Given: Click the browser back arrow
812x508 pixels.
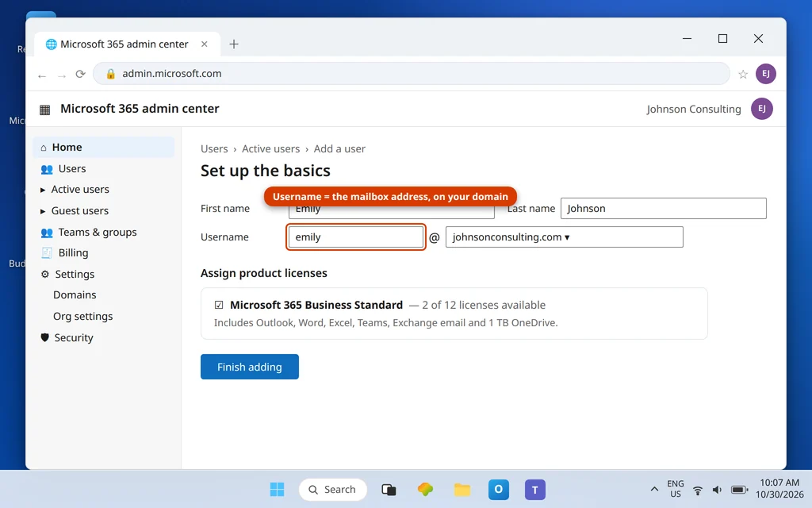Looking at the screenshot, I should point(42,75).
